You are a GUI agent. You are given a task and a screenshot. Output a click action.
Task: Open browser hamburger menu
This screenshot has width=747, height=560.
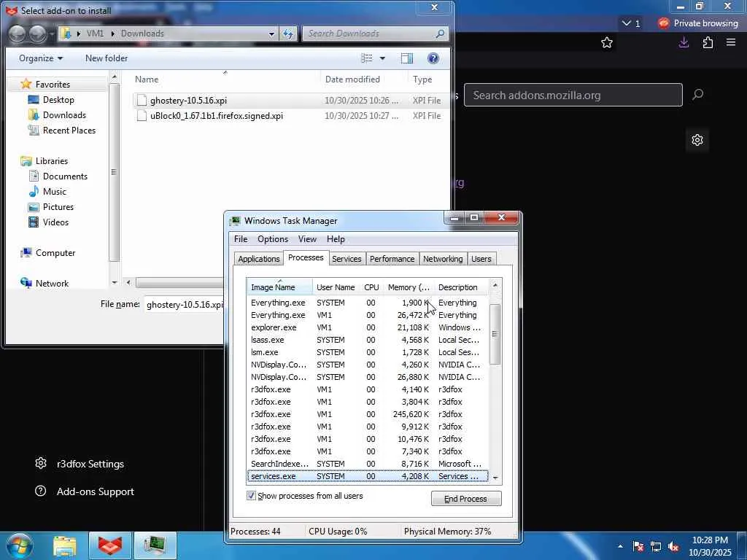pos(731,42)
